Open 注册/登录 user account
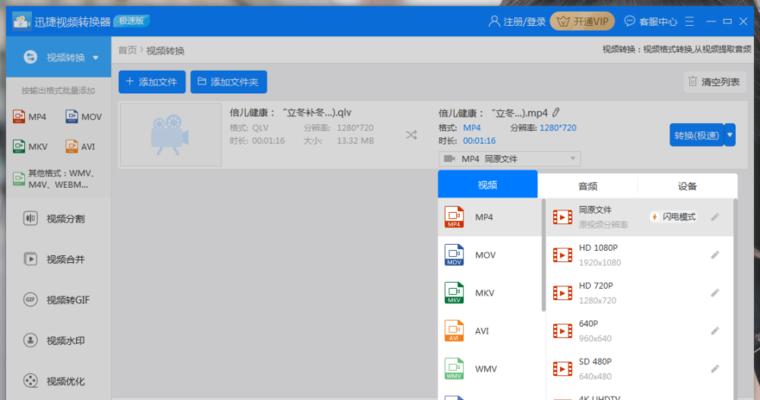760x400 pixels. (x=517, y=22)
